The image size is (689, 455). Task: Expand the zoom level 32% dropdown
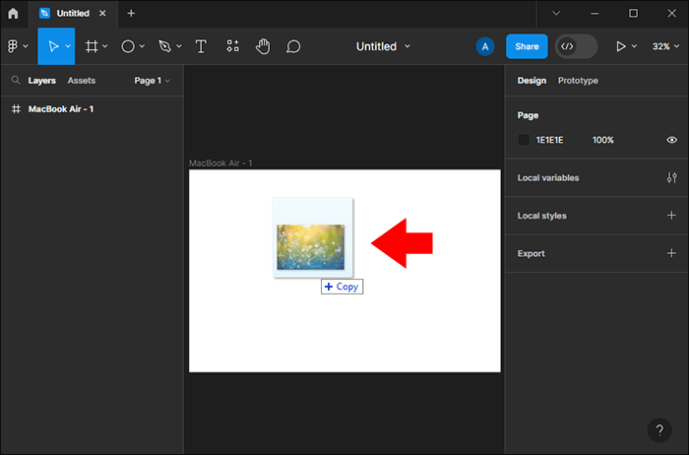pyautogui.click(x=665, y=46)
